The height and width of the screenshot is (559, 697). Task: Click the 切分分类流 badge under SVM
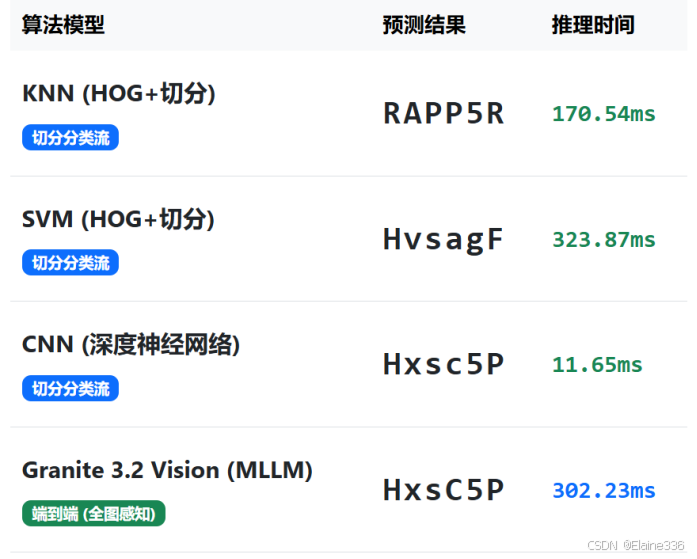pos(70,263)
